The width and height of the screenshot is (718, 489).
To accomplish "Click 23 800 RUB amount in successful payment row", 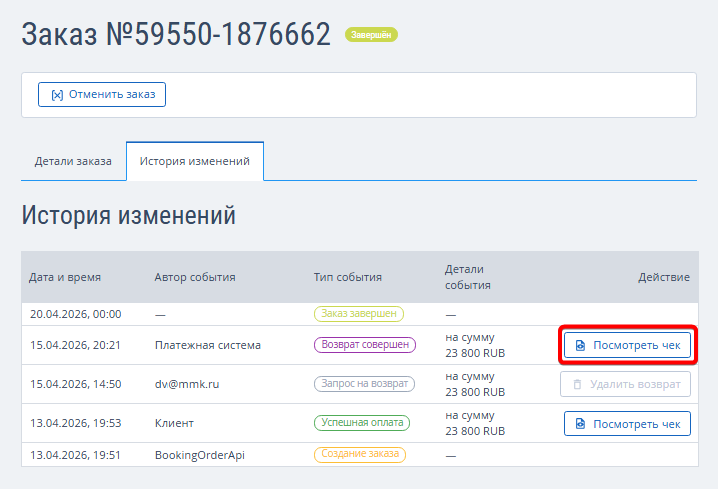I will [x=475, y=431].
